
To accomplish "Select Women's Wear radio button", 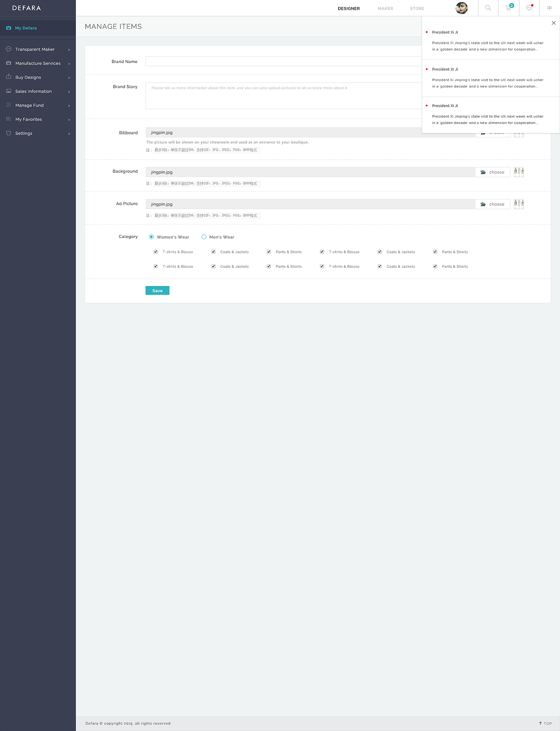I will point(151,237).
